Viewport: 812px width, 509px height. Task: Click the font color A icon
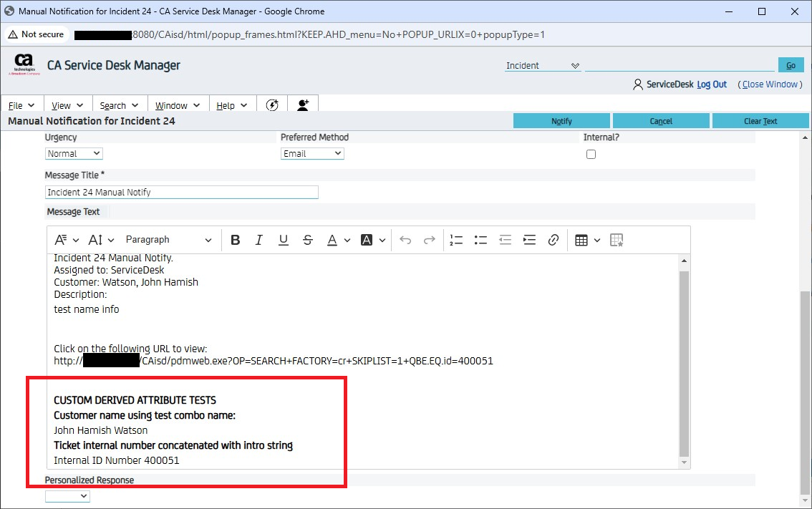tap(332, 240)
